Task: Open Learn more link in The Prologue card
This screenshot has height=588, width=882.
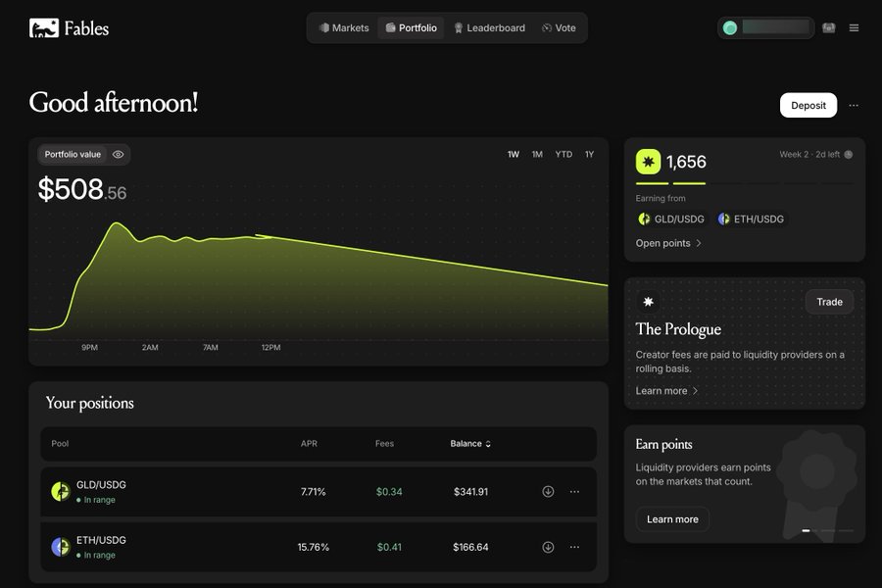Action: 666,390
